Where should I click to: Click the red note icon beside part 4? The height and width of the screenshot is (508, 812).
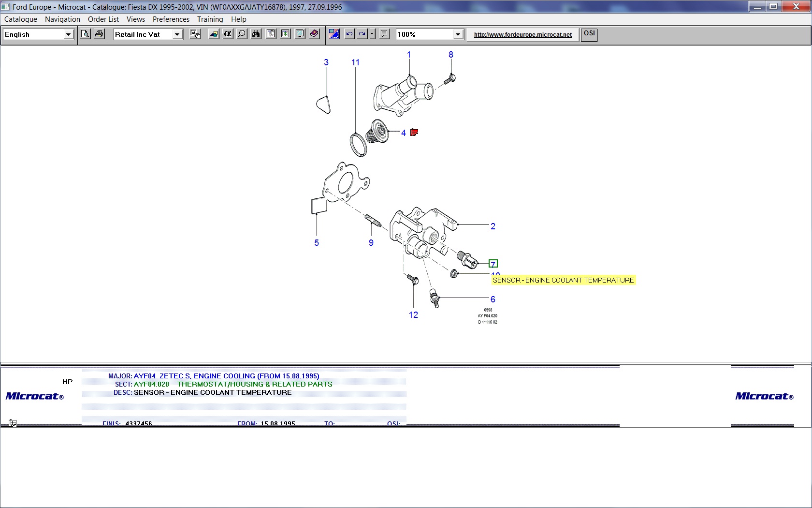pos(414,132)
